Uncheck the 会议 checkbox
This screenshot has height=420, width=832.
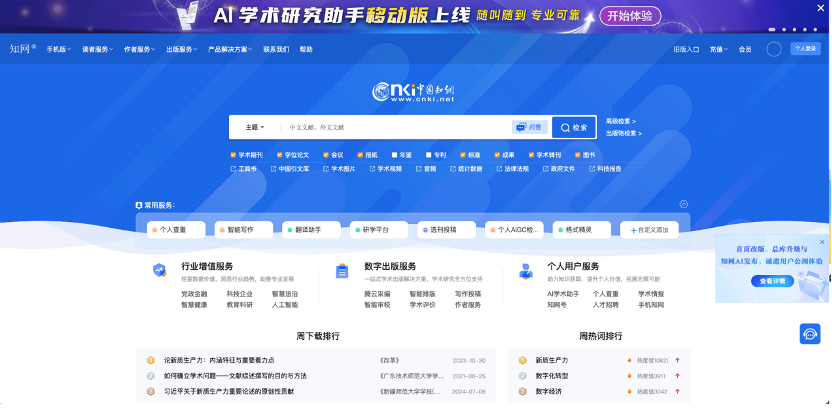coord(326,155)
